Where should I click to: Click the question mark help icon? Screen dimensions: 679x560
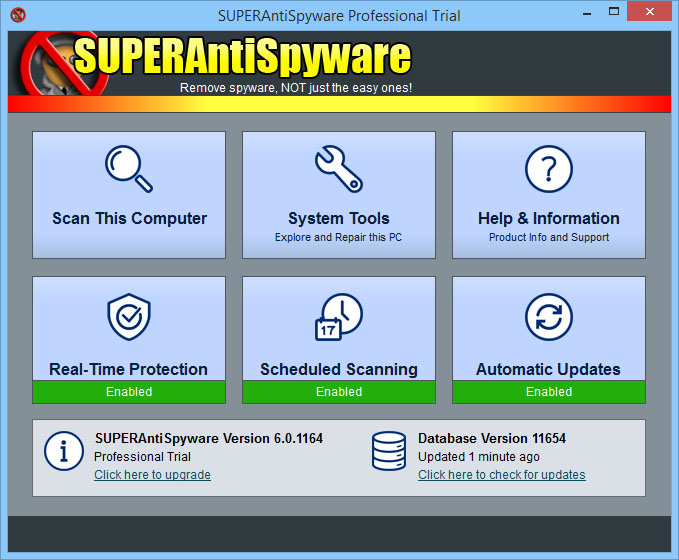pyautogui.click(x=548, y=168)
